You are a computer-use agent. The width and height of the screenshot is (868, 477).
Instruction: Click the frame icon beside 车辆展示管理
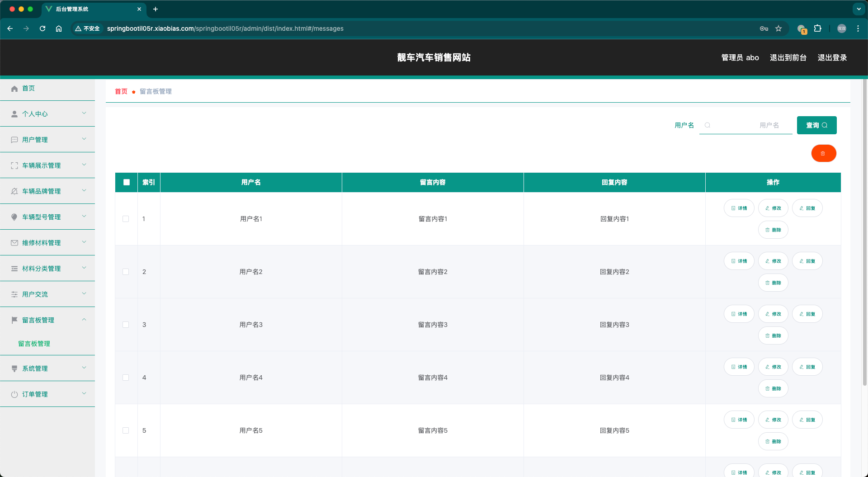point(14,165)
